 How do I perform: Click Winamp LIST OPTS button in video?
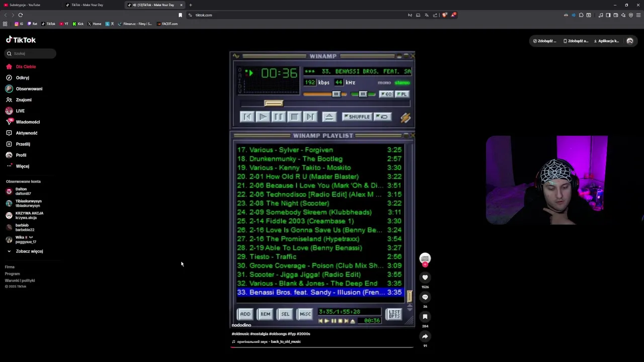tap(394, 314)
